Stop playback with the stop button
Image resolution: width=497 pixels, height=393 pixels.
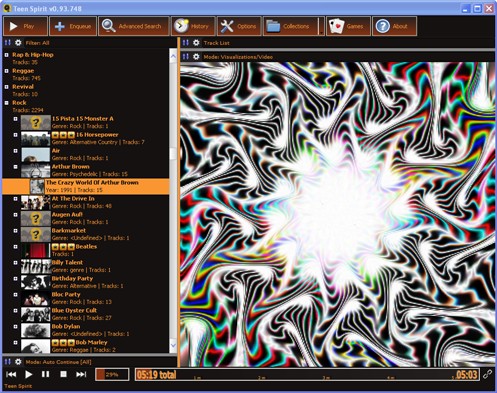(x=63, y=374)
